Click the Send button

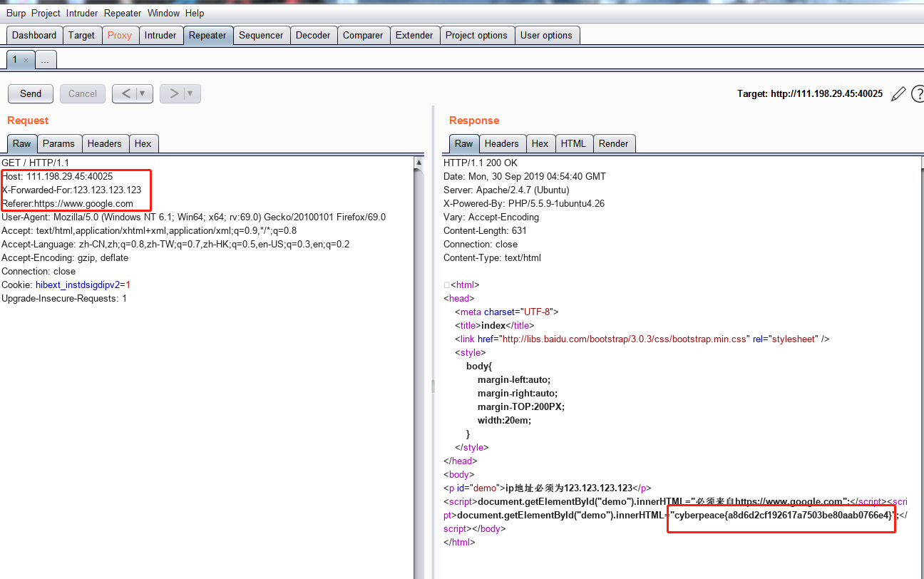[x=30, y=93]
